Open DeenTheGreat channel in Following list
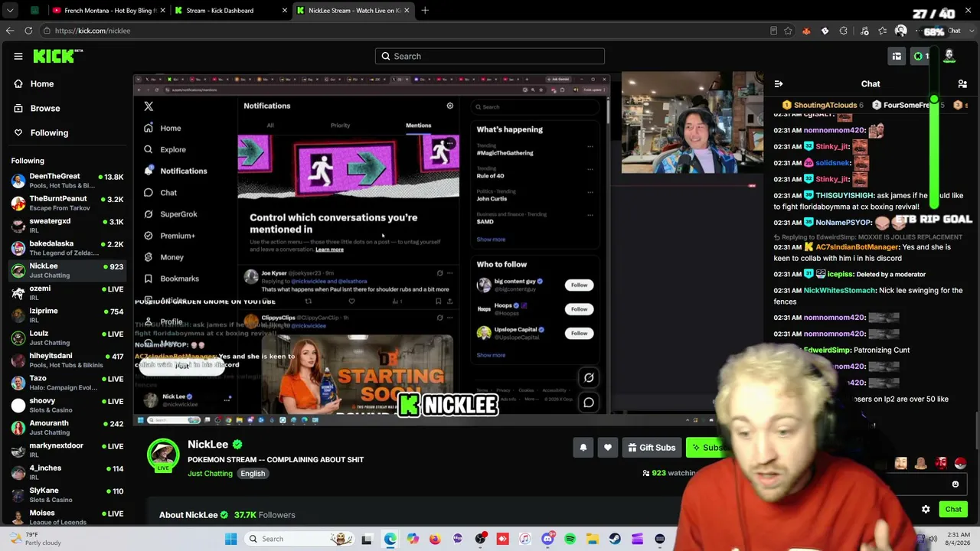The width and height of the screenshot is (980, 551). [x=67, y=181]
